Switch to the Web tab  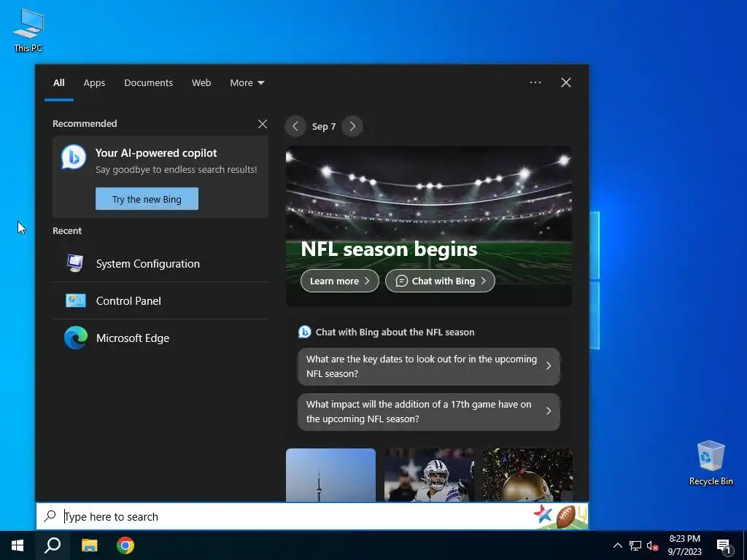[x=201, y=83]
